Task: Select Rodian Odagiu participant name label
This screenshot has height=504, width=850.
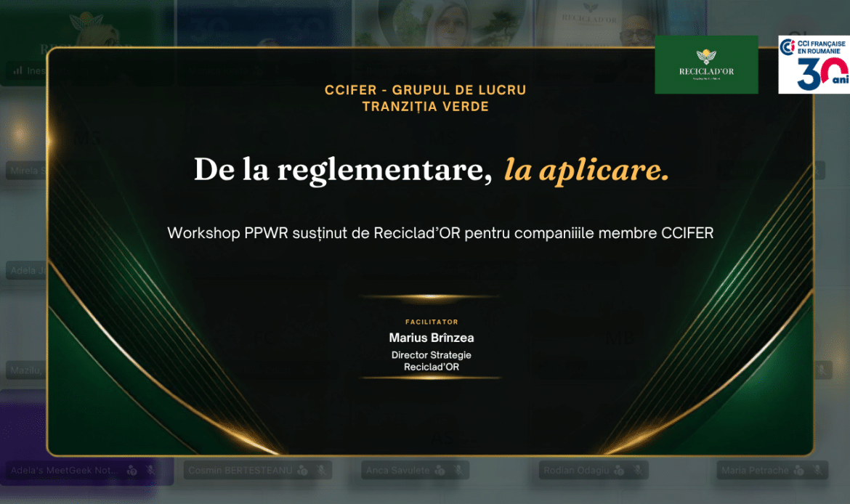Action: [576, 471]
